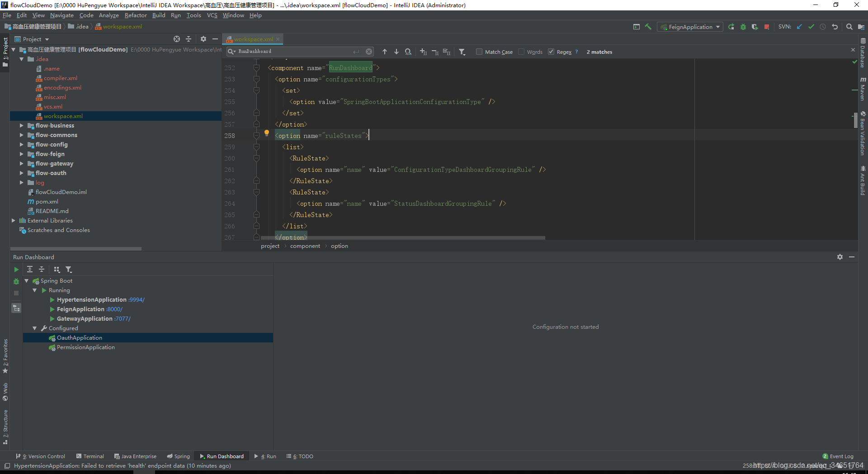868x474 pixels.
Task: Collapse all in Project panel
Action: click(189, 39)
